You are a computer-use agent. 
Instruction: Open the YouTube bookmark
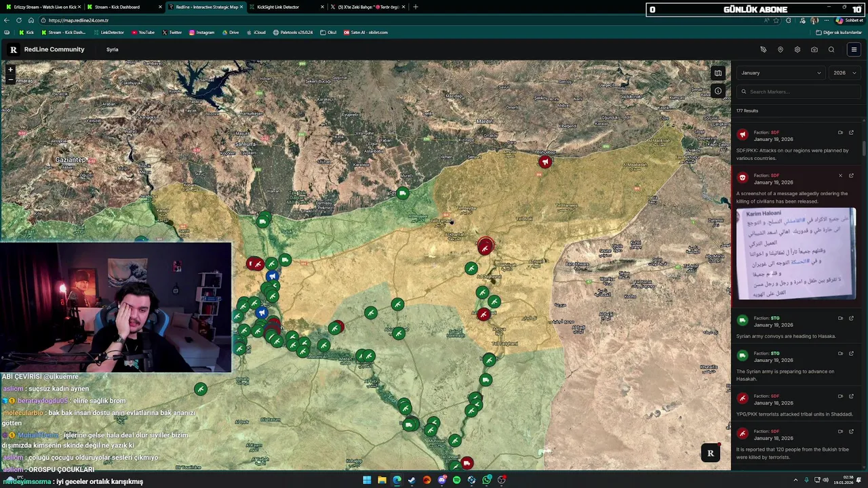point(143,33)
